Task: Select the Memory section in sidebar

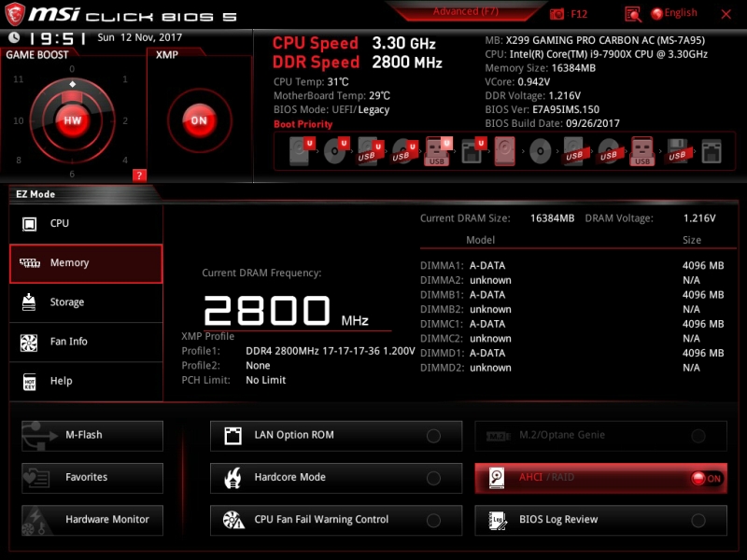Action: click(86, 263)
